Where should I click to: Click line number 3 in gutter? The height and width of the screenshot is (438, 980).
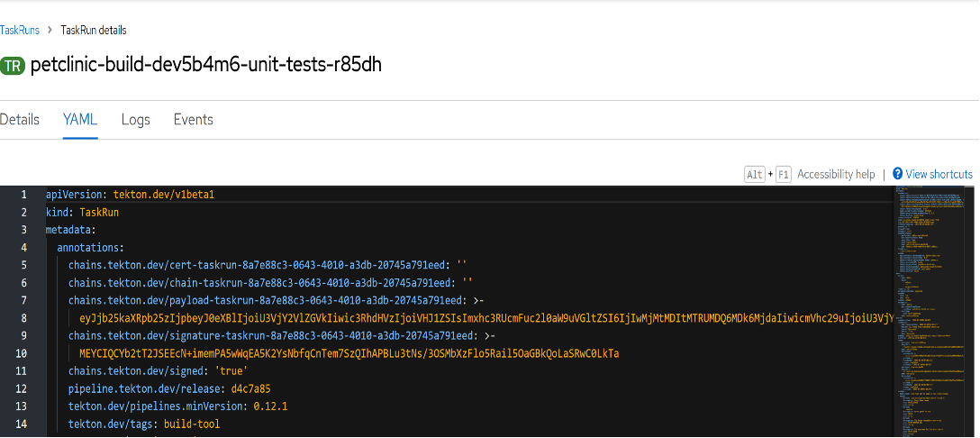(24, 230)
